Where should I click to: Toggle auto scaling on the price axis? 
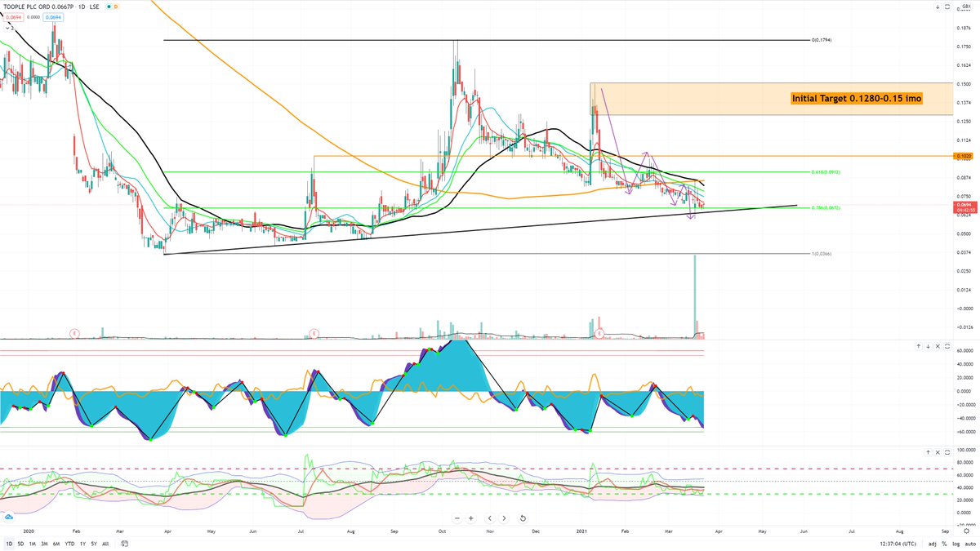click(x=969, y=544)
